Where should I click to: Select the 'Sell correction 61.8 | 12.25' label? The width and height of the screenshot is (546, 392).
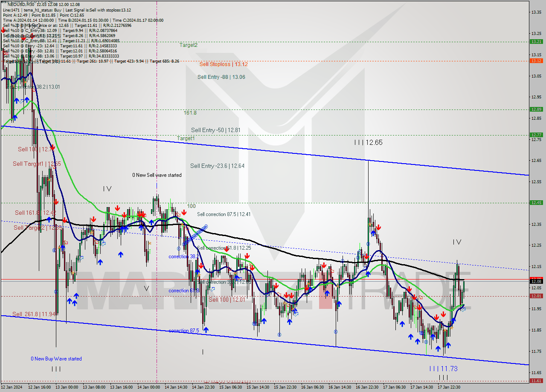point(224,248)
